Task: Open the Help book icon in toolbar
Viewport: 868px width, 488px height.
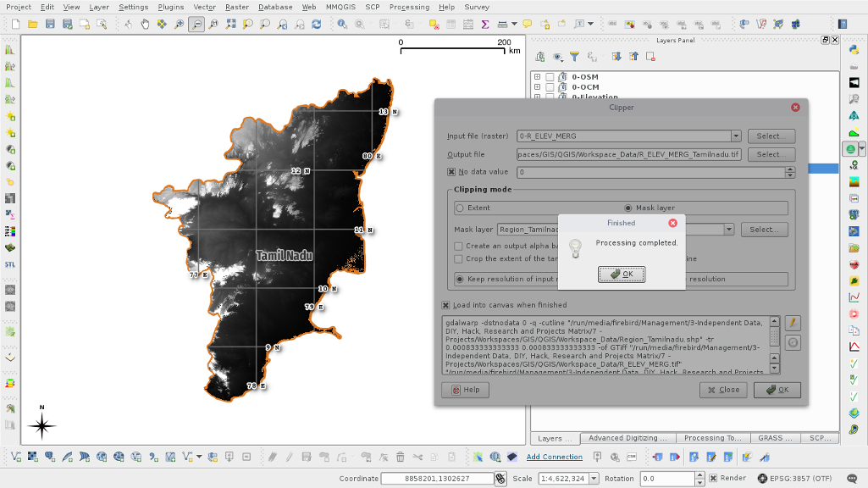Action: click(x=843, y=24)
